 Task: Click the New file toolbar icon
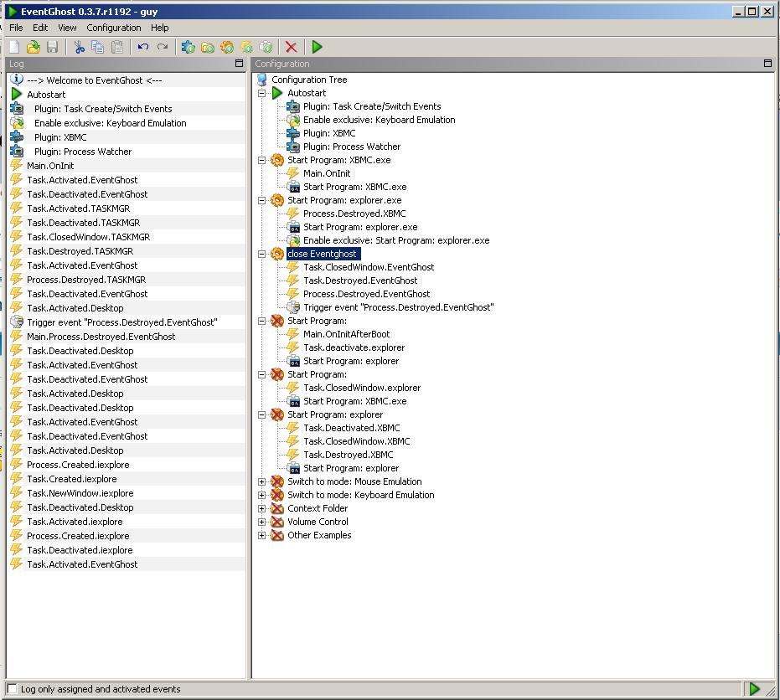coord(14,47)
